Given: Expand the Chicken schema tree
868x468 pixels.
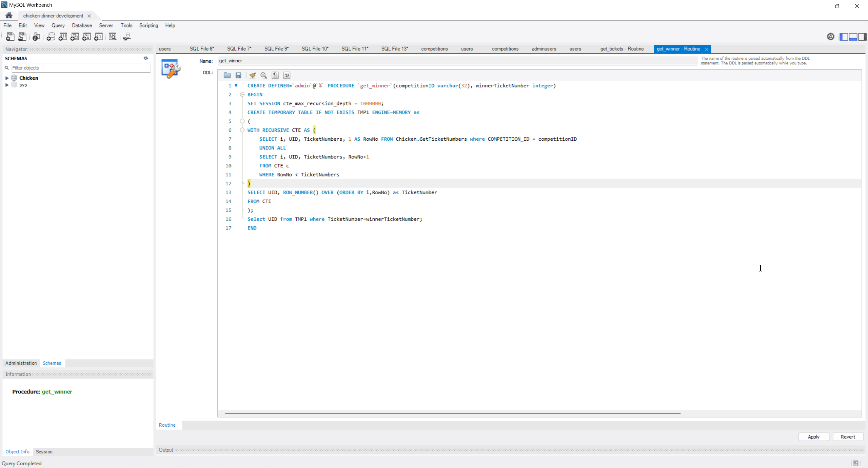Looking at the screenshot, I should pyautogui.click(x=7, y=78).
